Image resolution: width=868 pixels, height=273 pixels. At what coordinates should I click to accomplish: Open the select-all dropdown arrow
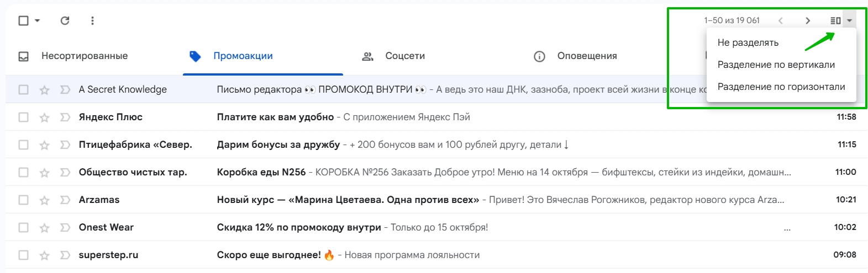[38, 20]
